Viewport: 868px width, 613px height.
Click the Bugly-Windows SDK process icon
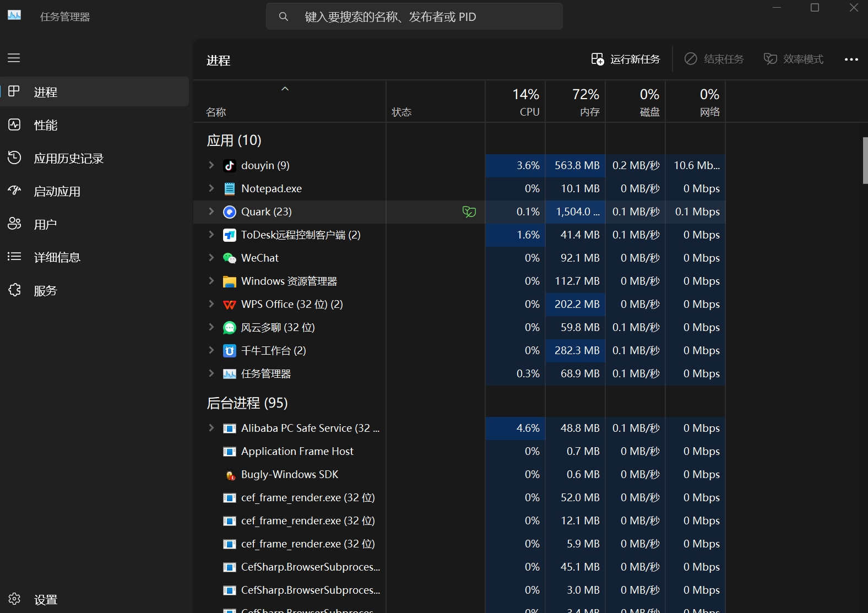click(229, 475)
